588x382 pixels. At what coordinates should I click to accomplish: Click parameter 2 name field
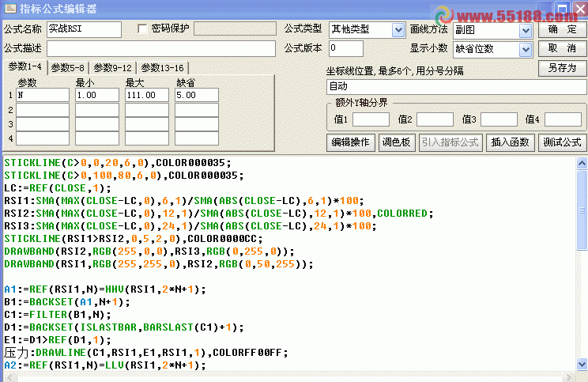click(43, 110)
